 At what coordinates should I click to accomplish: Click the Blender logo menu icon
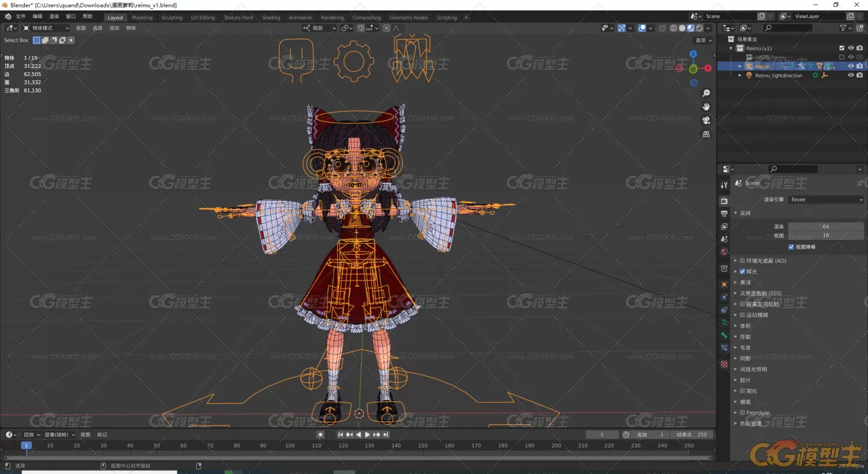point(8,16)
